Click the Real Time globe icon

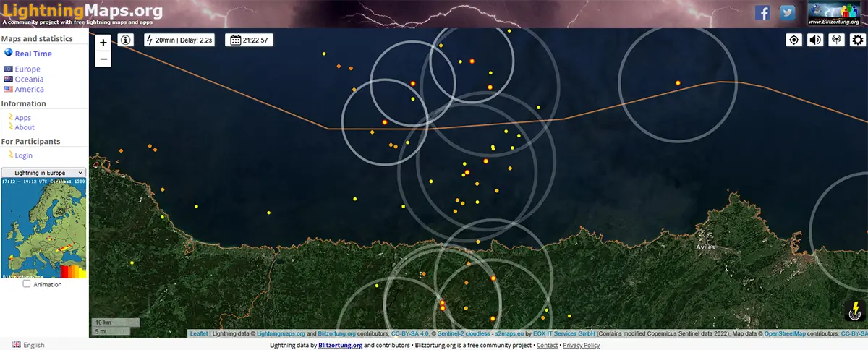pyautogui.click(x=8, y=53)
